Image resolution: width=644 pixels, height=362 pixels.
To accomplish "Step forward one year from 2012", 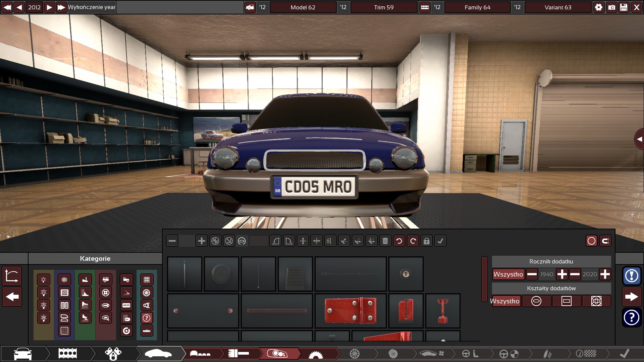I will pos(49,7).
